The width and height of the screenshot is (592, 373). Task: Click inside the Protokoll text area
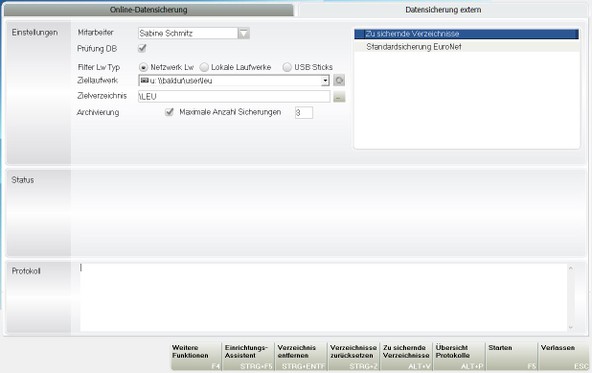323,297
